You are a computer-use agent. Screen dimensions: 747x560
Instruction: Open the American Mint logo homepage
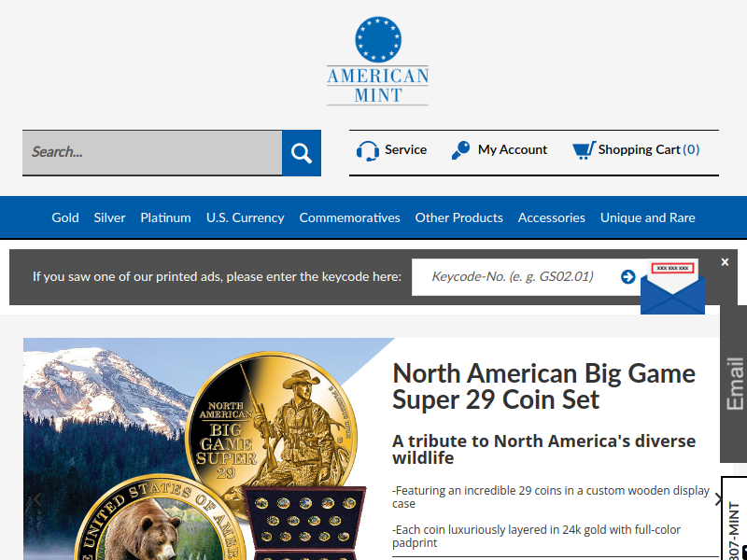(378, 61)
